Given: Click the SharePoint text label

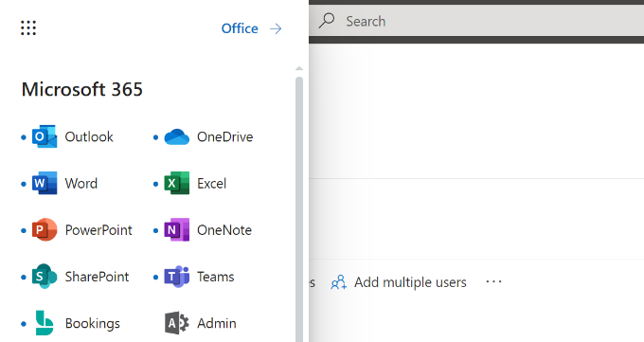Looking at the screenshot, I should click(97, 277).
